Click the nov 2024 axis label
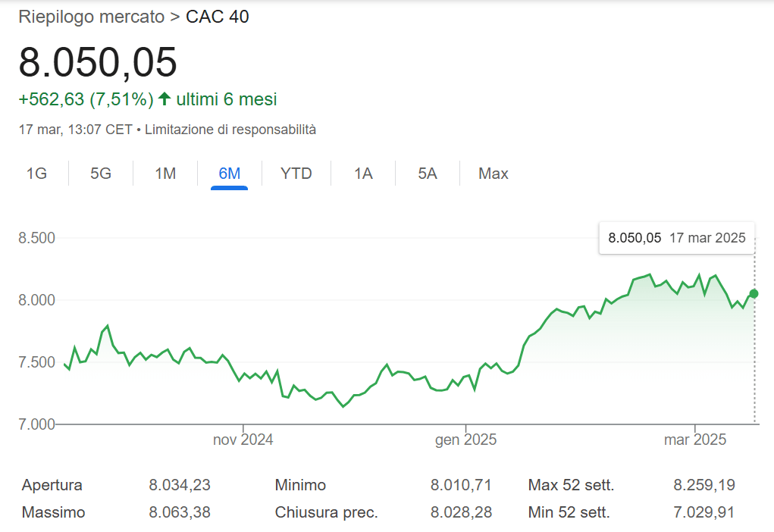 coord(243,439)
